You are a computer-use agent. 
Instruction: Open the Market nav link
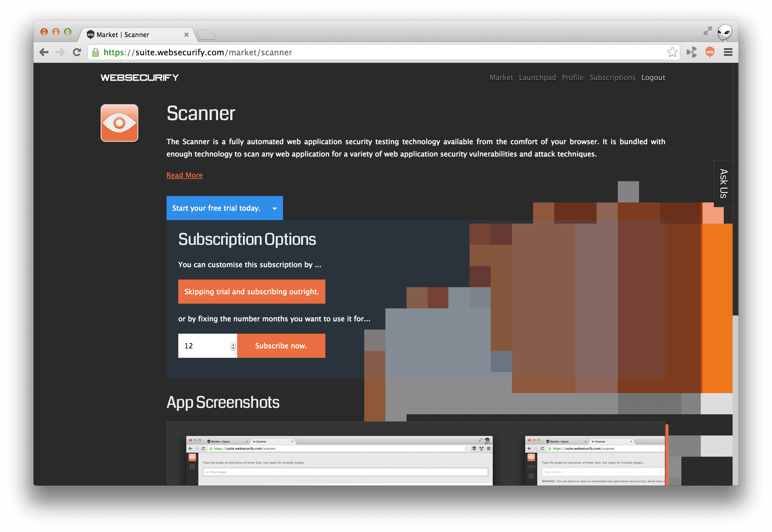click(501, 78)
